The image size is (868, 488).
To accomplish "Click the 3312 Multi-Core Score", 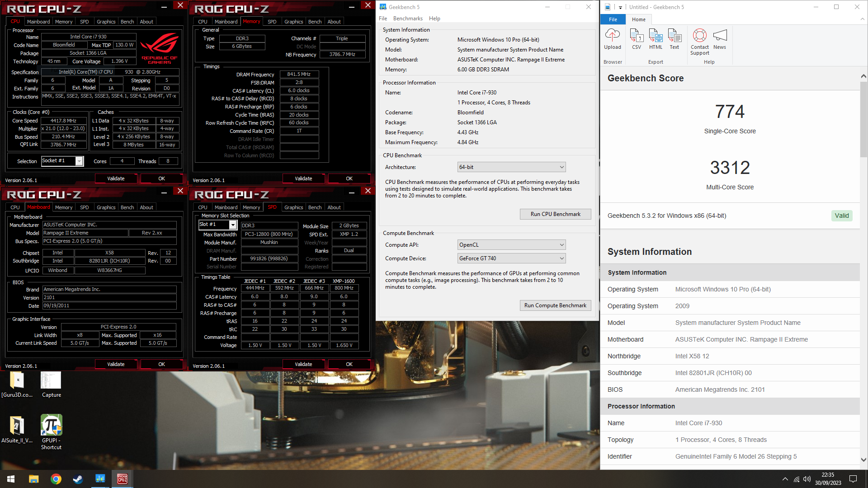I will pyautogui.click(x=730, y=168).
